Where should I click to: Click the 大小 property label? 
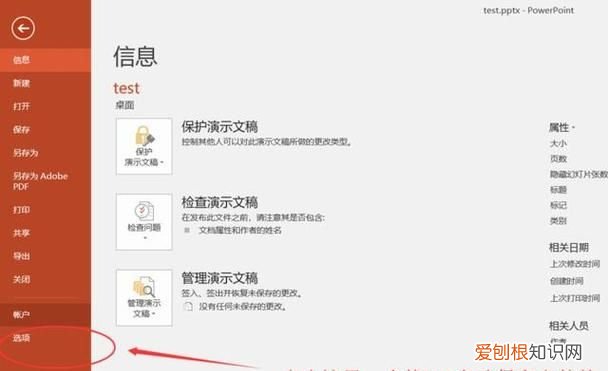click(x=558, y=143)
